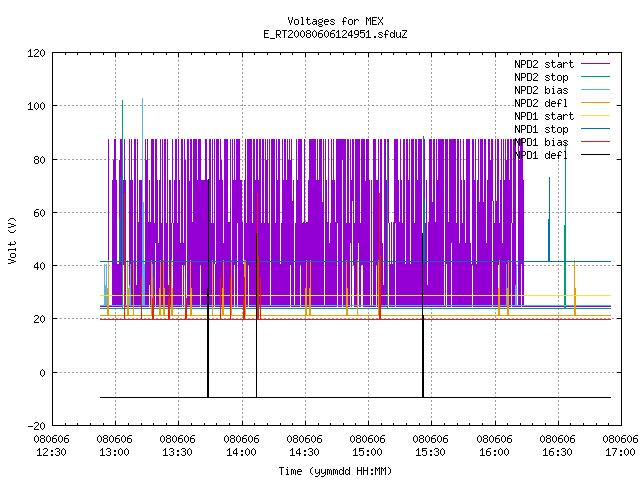Click the 'NPD2 stop' legend label
The height and width of the screenshot is (480, 640).
tap(541, 77)
